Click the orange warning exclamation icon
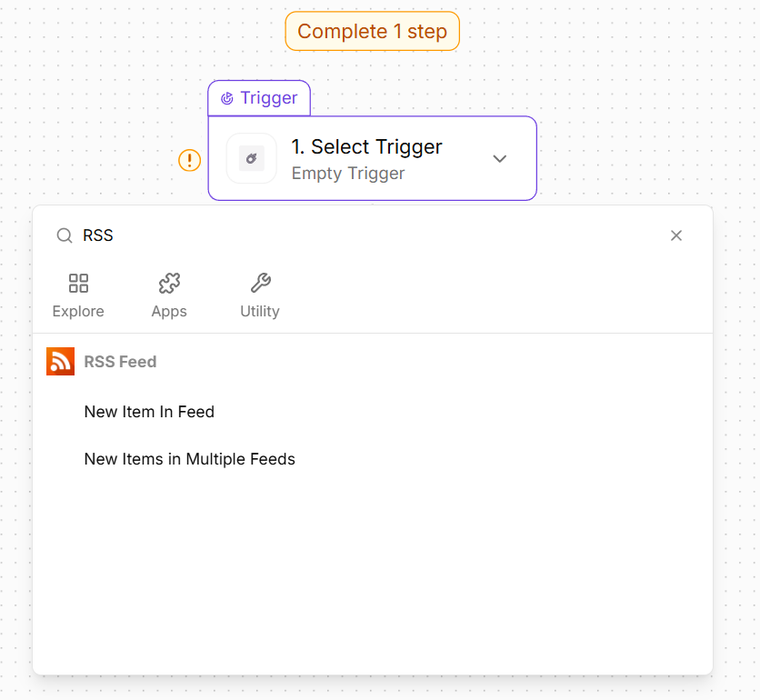This screenshot has height=700, width=760. pyautogui.click(x=189, y=161)
